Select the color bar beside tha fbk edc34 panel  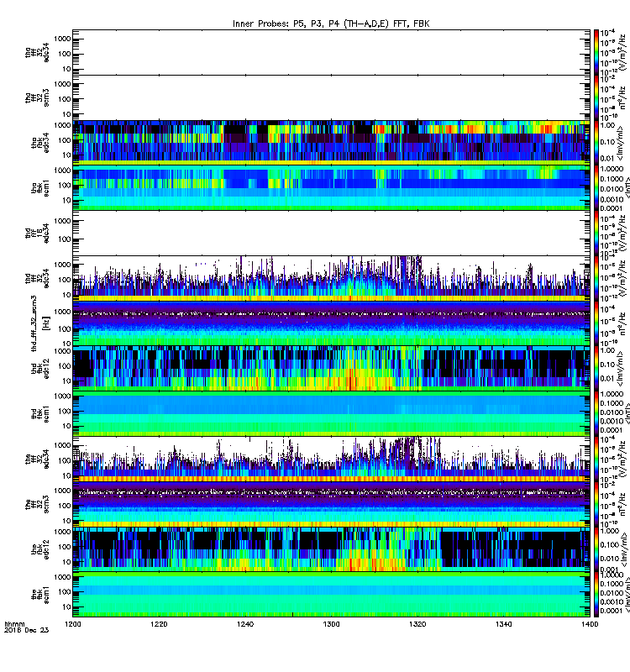(x=596, y=143)
